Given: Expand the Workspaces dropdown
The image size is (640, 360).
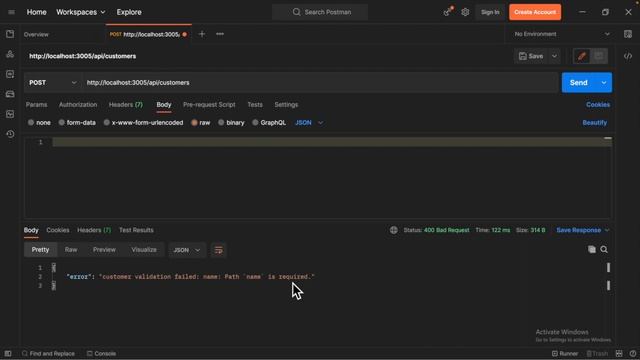Looking at the screenshot, I should point(81,12).
